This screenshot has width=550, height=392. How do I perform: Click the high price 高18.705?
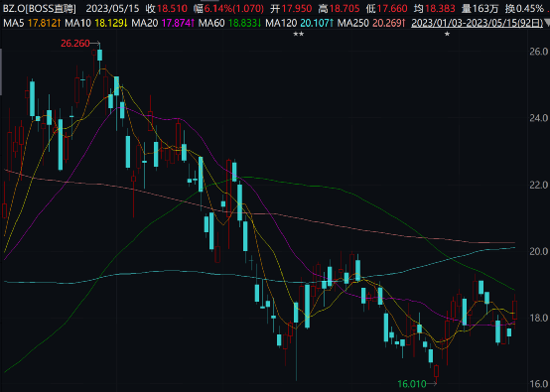[x=339, y=8]
